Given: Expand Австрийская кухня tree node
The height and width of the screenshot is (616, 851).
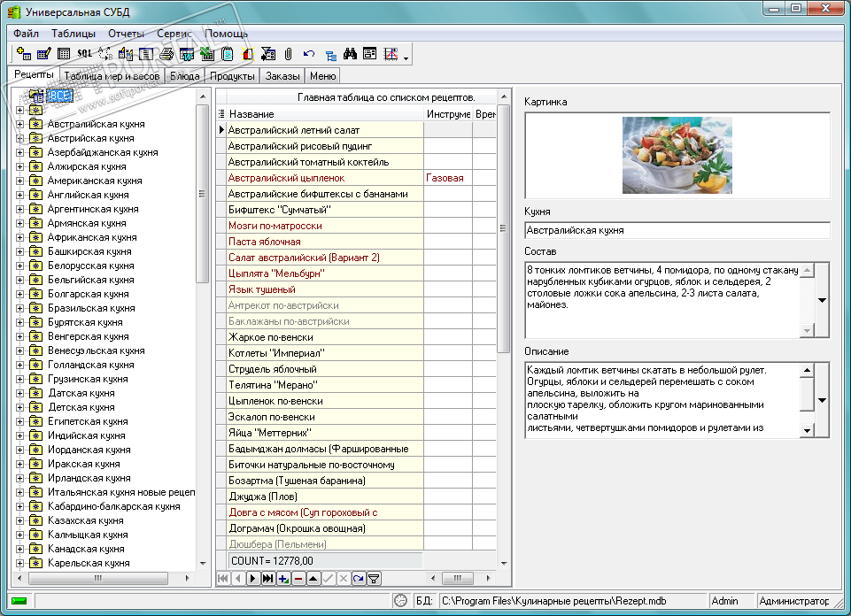Looking at the screenshot, I should click(x=20, y=138).
